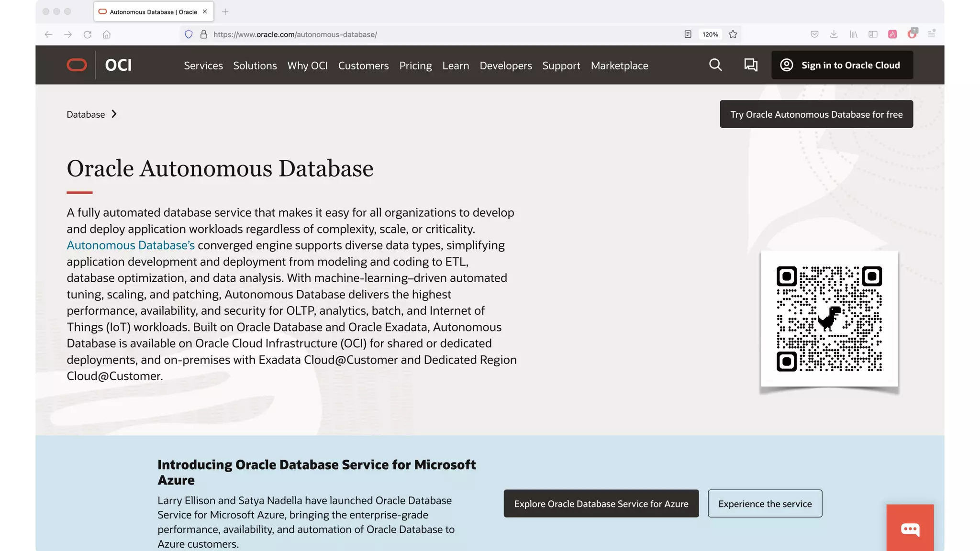Open the Pricing menu item

point(415,66)
